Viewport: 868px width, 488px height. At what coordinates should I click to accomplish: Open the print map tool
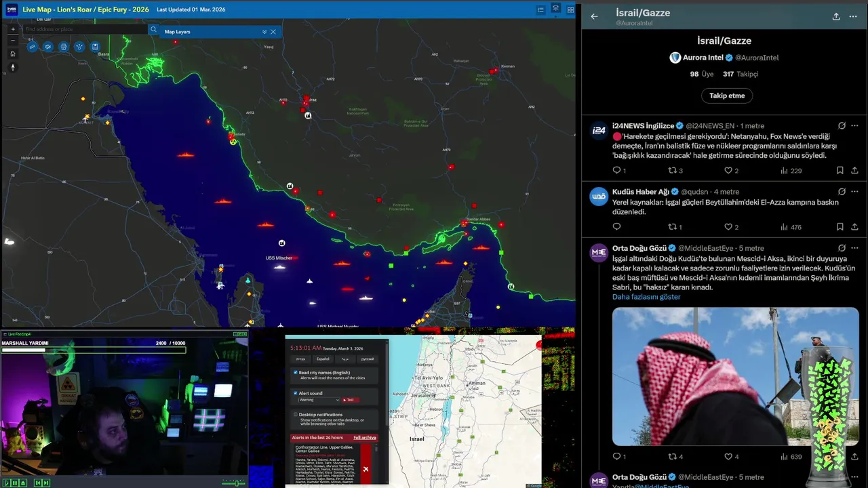[64, 47]
